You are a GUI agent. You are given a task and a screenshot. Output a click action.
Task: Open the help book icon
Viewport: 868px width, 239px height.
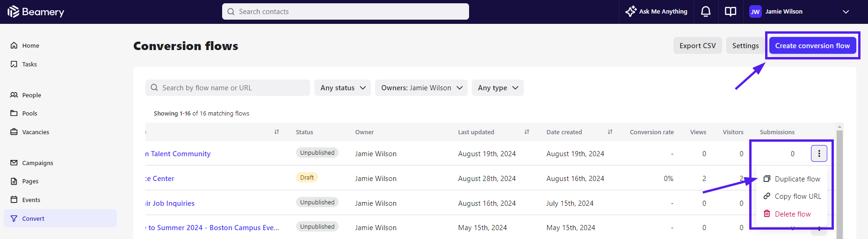tap(730, 12)
